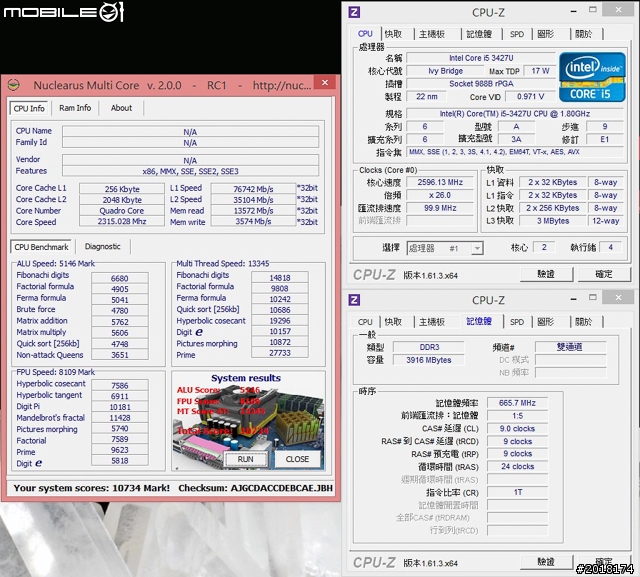Click the CLOSE button in System results
This screenshot has width=640, height=577.
297,459
